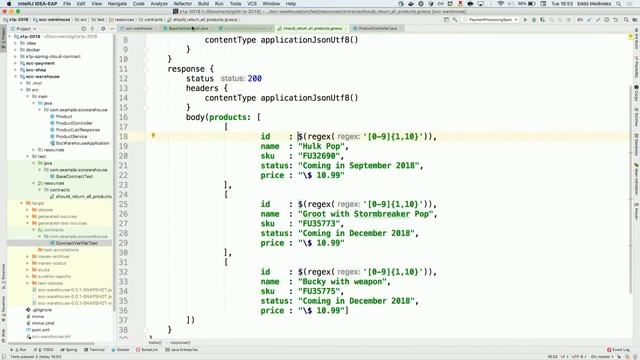Click the 'resources' breadcrumb in navigation bar

click(x=122, y=20)
